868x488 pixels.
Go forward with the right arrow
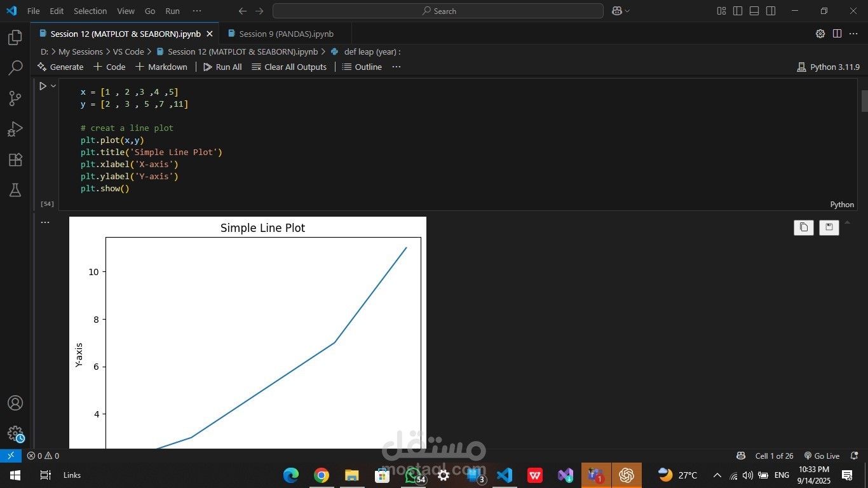pos(259,11)
